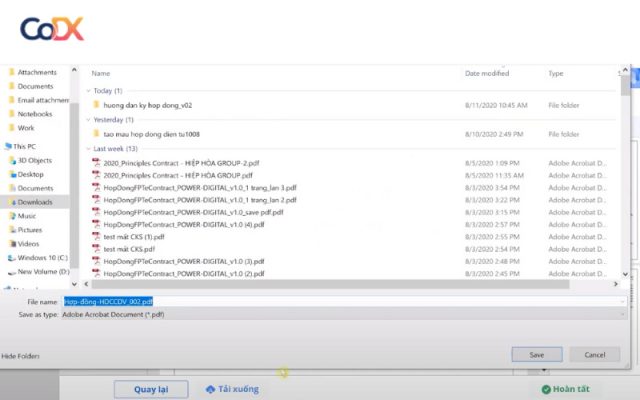The width and height of the screenshot is (640, 400).
Task: Sort files by Name column header
Action: [x=100, y=73]
